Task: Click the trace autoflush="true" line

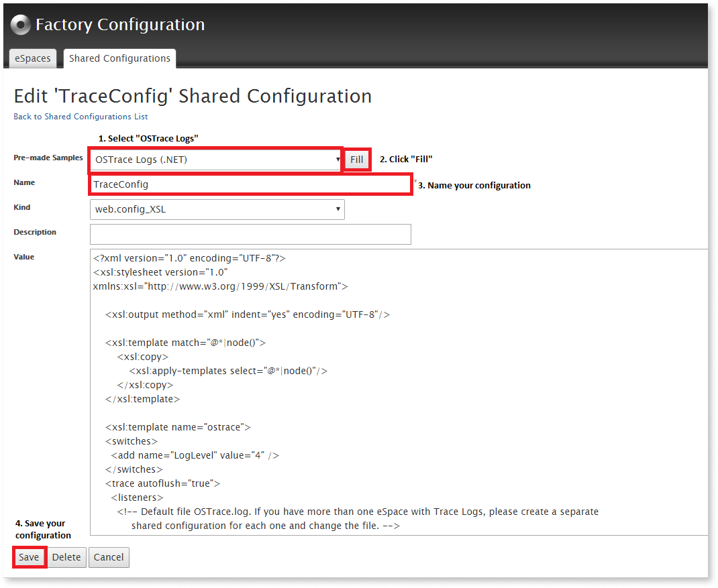Action: 162,483
